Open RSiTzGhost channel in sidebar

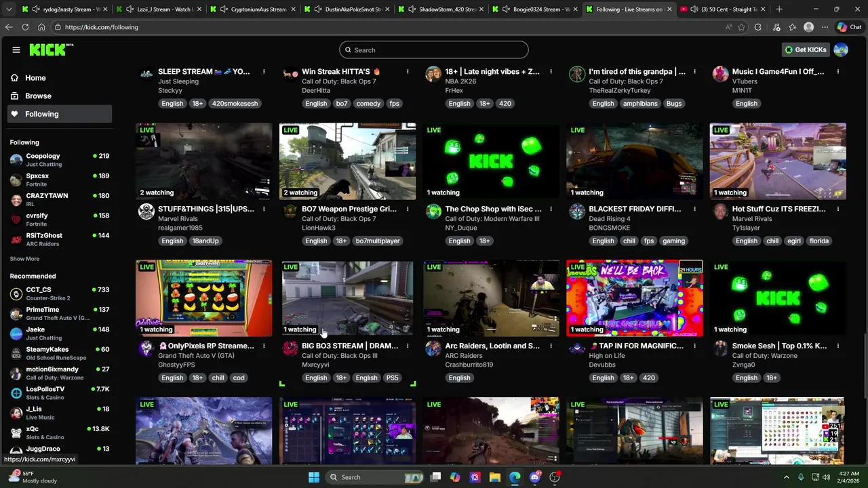coord(60,239)
